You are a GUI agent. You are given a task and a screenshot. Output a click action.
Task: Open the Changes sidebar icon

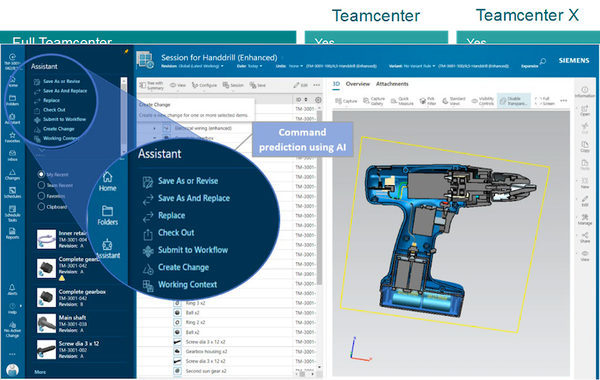(x=12, y=175)
